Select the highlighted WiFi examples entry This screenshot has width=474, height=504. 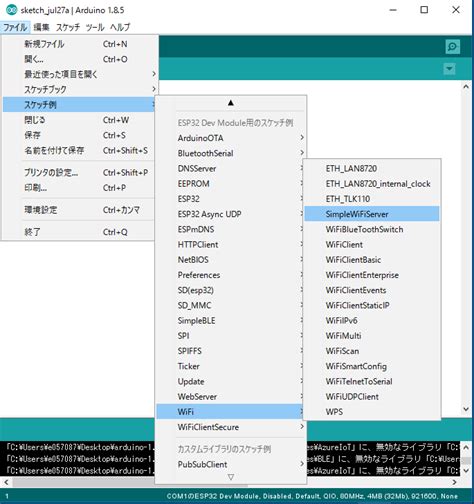(x=230, y=412)
